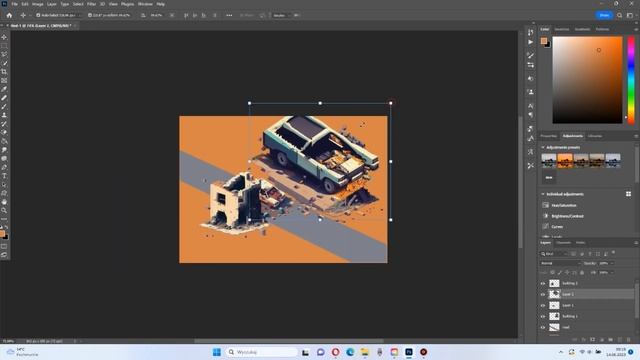Open the Color panel flyout menu
This screenshot has width=640, height=360.
636,29
